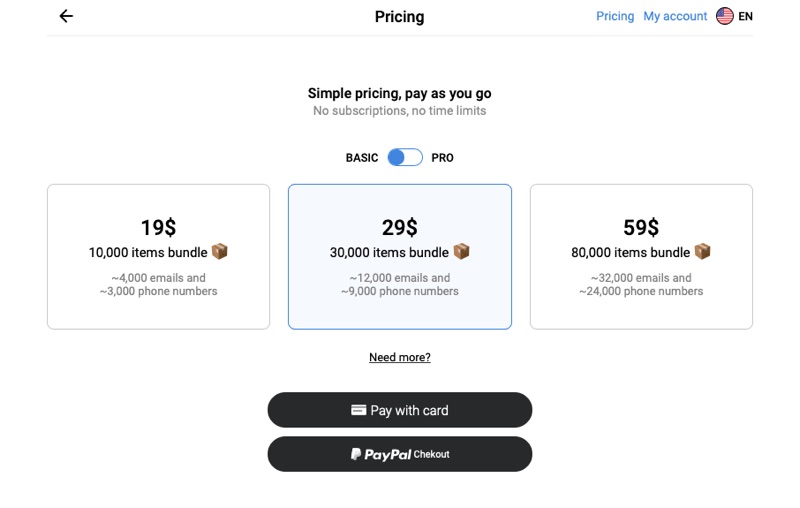
Task: Open the EN language selector
Action: [745, 16]
